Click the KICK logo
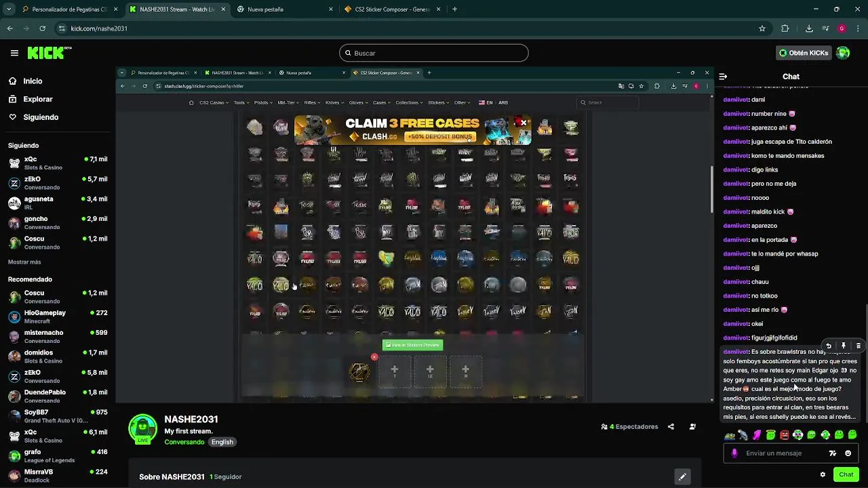The height and width of the screenshot is (488, 868). [49, 53]
